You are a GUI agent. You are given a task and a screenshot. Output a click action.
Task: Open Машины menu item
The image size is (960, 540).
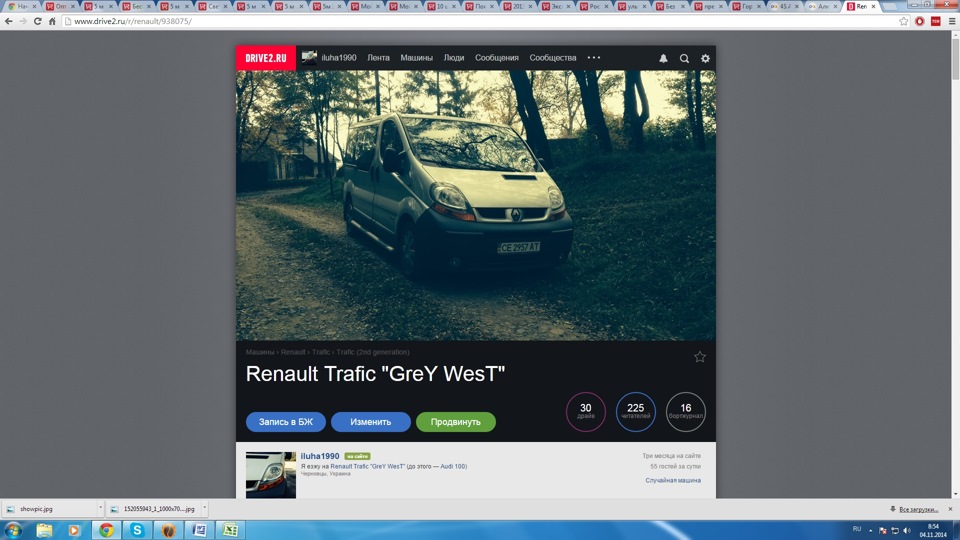[x=416, y=58]
